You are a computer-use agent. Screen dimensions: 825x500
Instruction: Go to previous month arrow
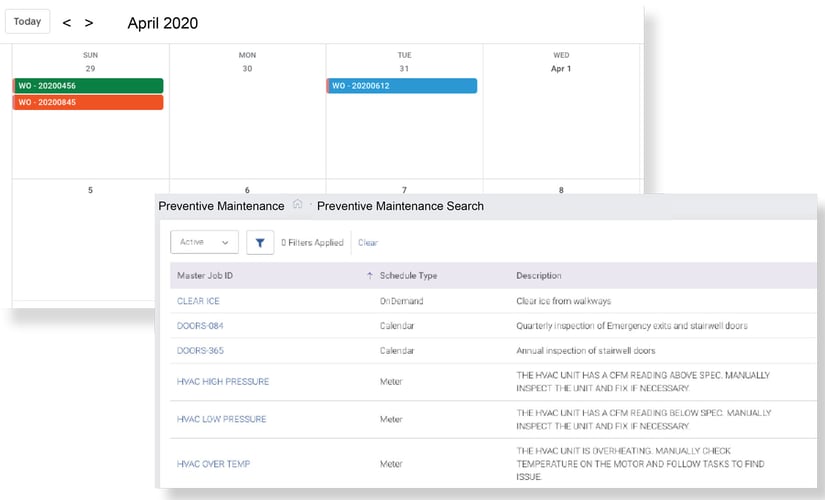[67, 23]
